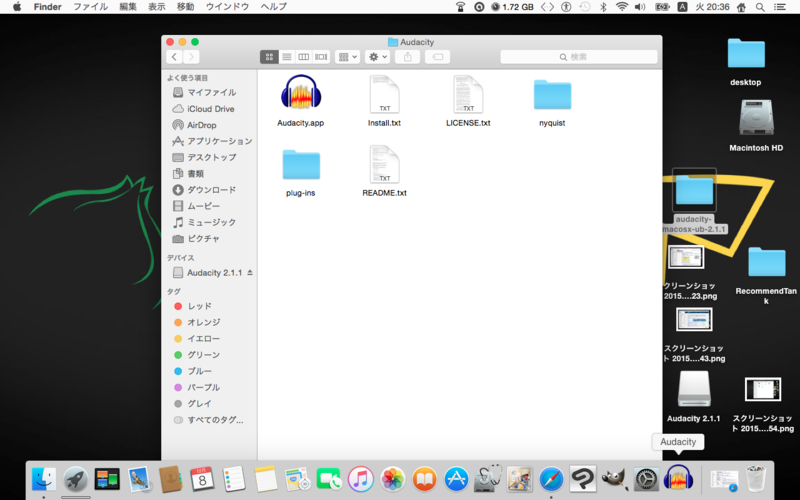Switch to list view
The height and width of the screenshot is (500, 800).
coord(287,57)
